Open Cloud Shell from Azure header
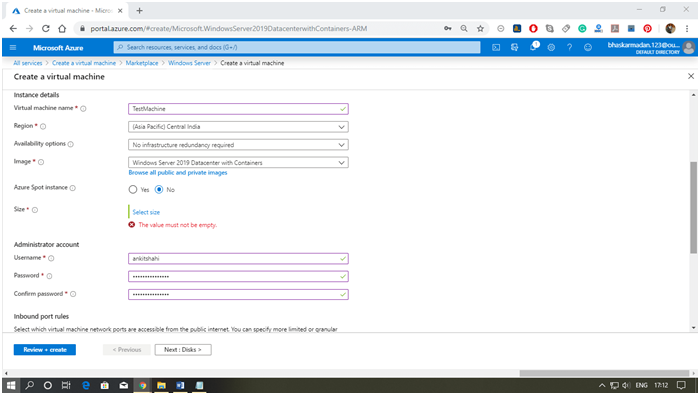The width and height of the screenshot is (700, 395). (x=496, y=47)
